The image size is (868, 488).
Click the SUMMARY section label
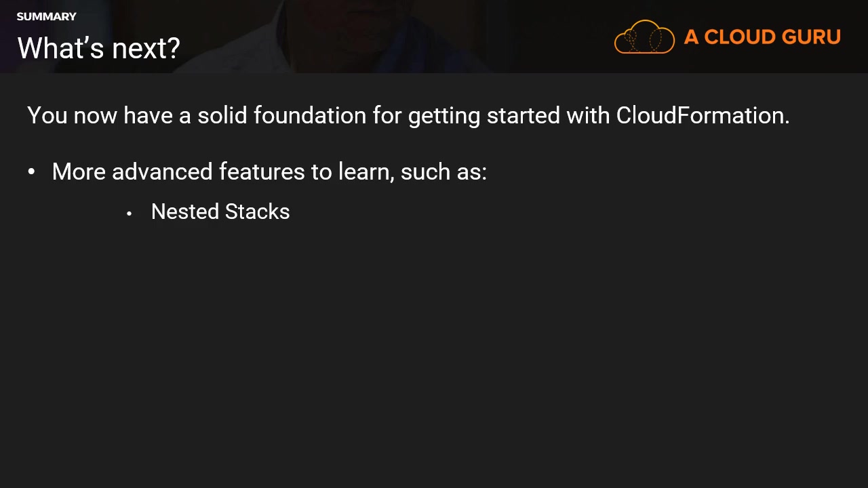pyautogui.click(x=47, y=16)
